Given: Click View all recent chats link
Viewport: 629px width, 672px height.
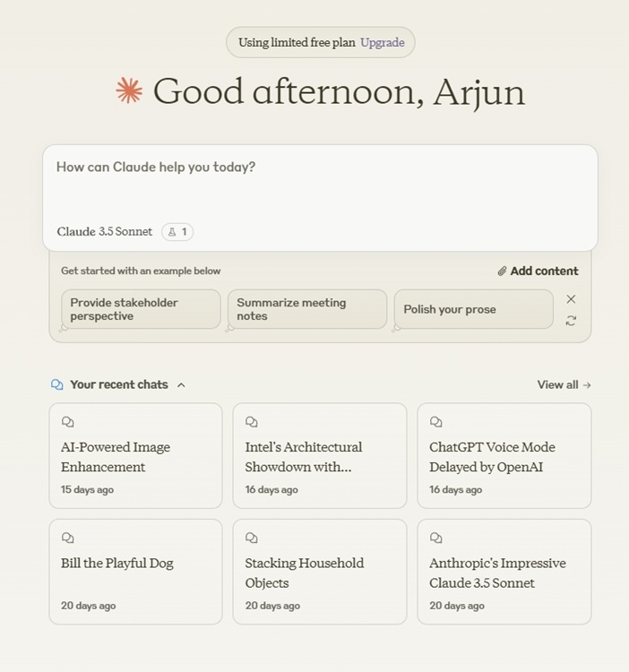Looking at the screenshot, I should [x=564, y=384].
